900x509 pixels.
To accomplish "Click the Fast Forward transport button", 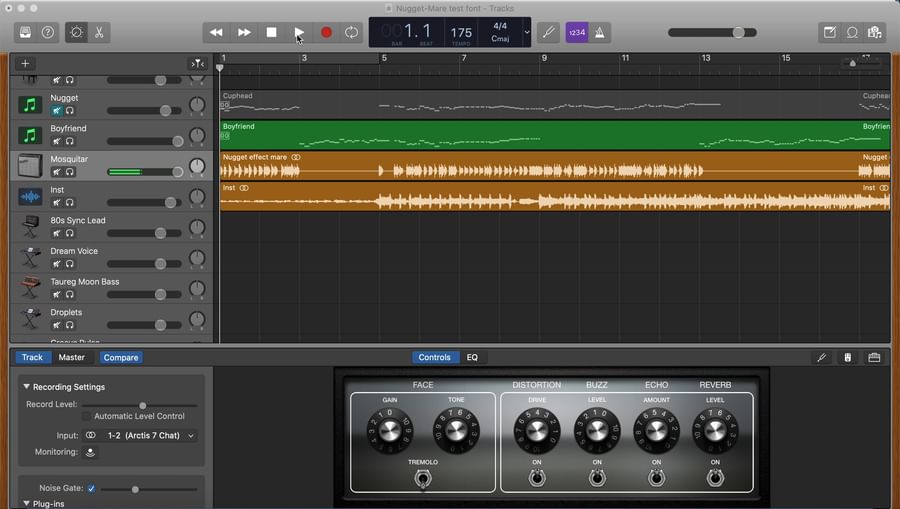I will click(x=244, y=33).
